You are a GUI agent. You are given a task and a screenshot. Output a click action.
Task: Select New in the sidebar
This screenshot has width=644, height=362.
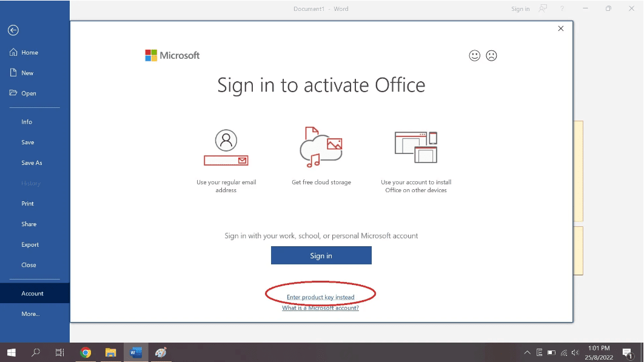click(27, 73)
